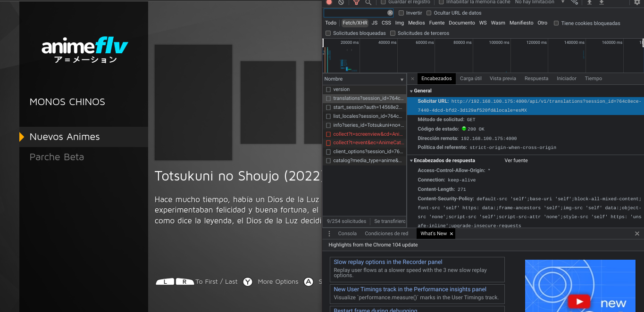Toggle the network filter funnel icon
This screenshot has width=644, height=312.
pyautogui.click(x=356, y=2)
